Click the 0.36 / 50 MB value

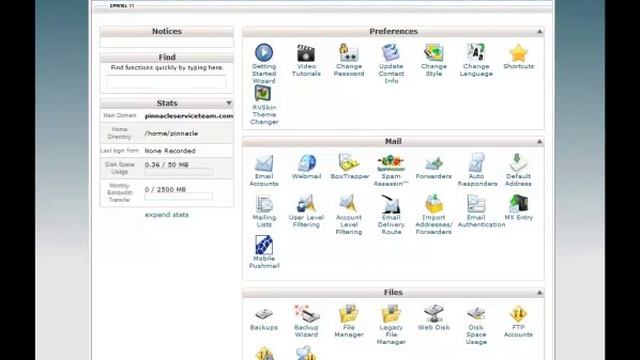pyautogui.click(x=167, y=164)
